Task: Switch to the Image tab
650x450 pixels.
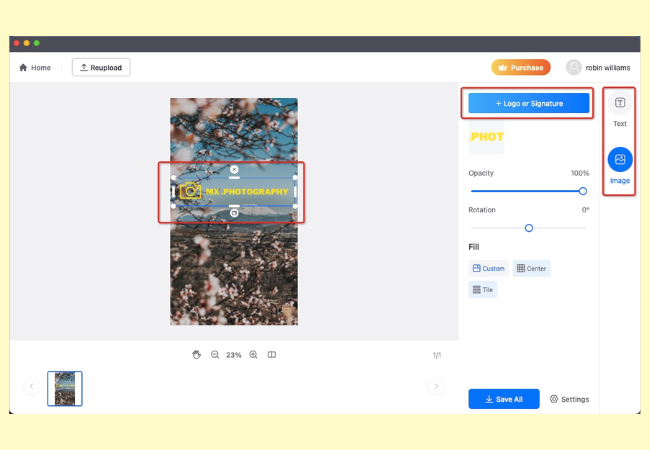Action: (620, 163)
